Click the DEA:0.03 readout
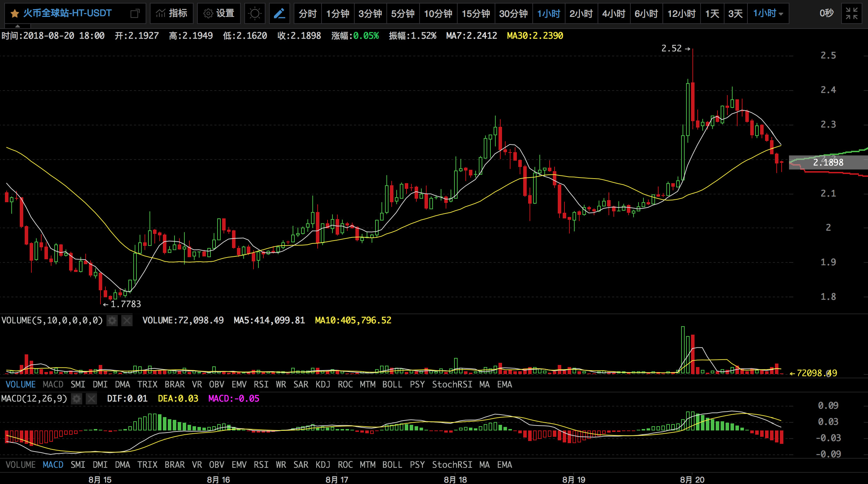Viewport: 868px width, 484px height. [x=178, y=398]
